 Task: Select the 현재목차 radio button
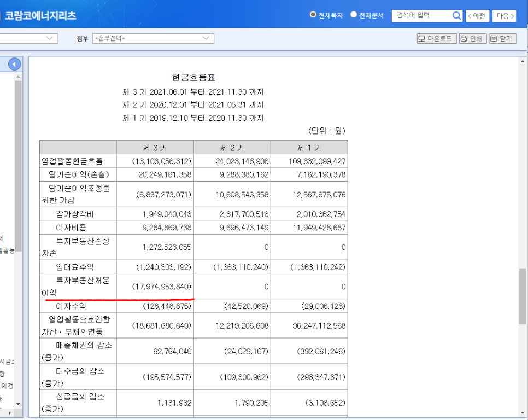click(313, 14)
